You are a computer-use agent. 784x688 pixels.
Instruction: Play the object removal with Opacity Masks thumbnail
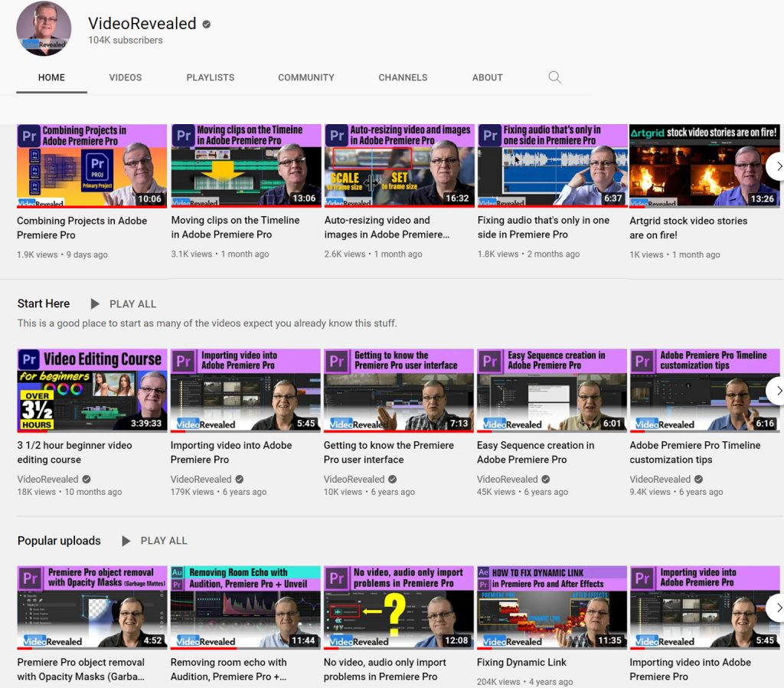92,608
